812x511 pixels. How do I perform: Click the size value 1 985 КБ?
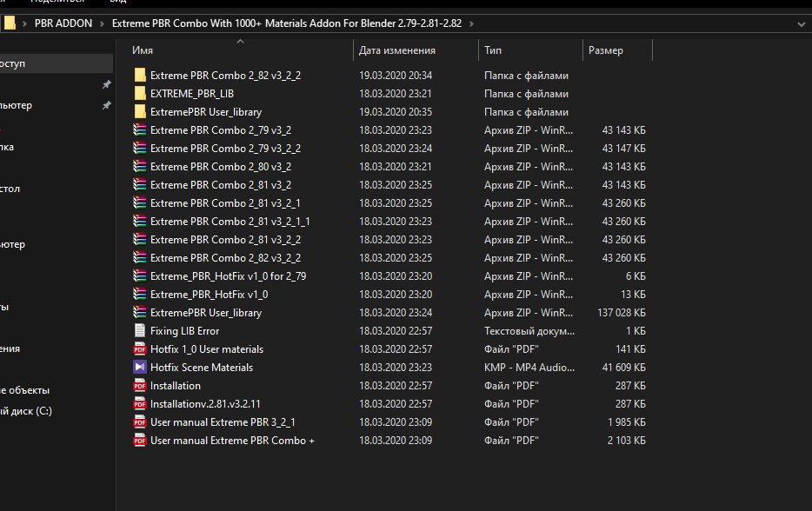627,422
